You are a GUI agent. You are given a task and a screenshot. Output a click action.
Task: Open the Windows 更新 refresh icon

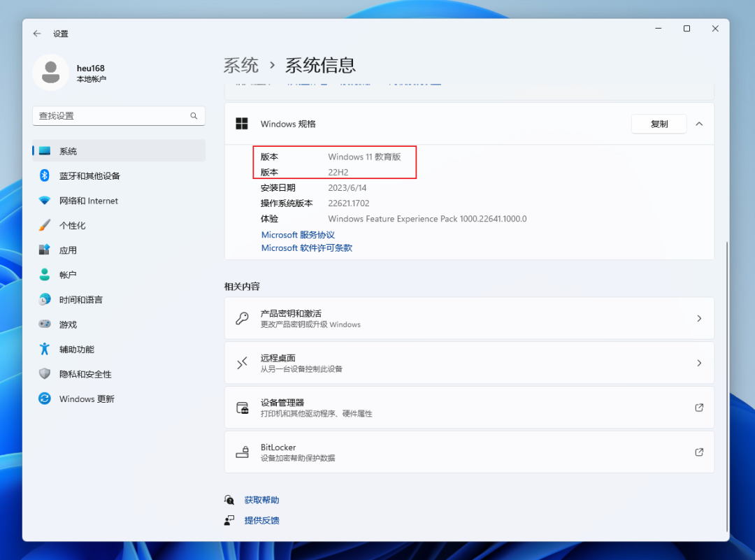[45, 399]
